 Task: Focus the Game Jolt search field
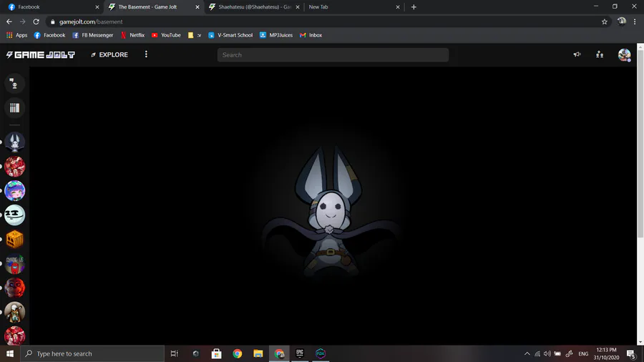point(333,54)
